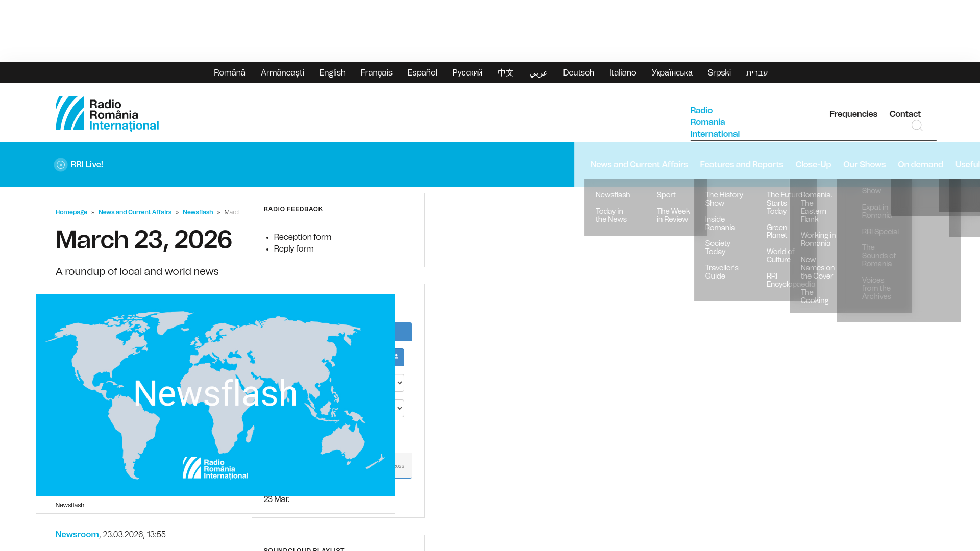Open the search magnifier icon
Viewport: 980px width, 551px height.
point(917,126)
